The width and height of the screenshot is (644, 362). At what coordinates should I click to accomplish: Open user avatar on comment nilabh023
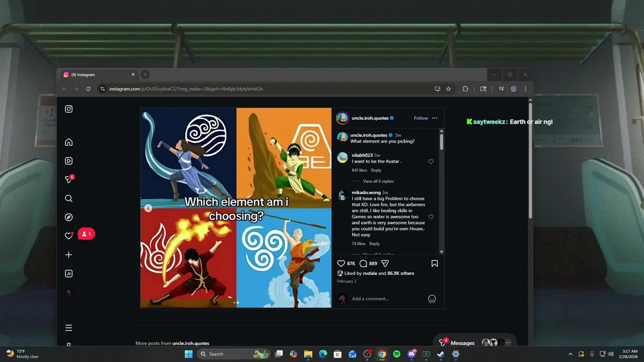pyautogui.click(x=343, y=157)
